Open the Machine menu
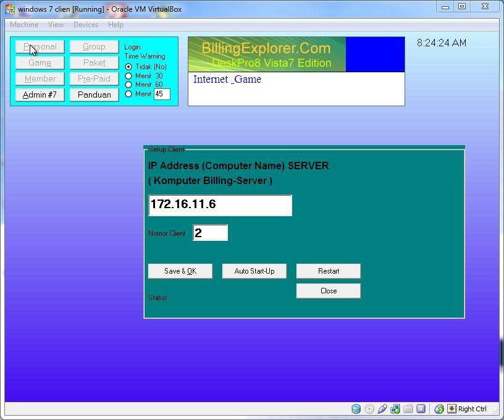Screen dimensions: 504x420 tap(24, 25)
